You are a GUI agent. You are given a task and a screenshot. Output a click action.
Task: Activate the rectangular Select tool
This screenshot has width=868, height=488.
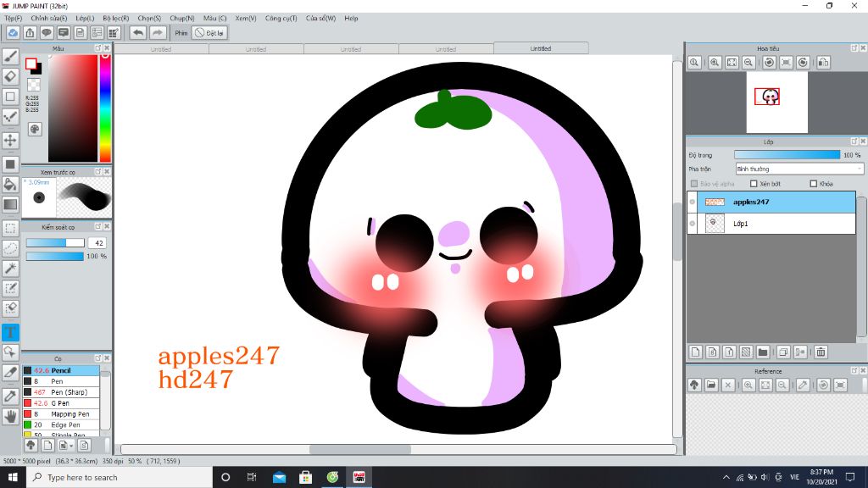10,229
